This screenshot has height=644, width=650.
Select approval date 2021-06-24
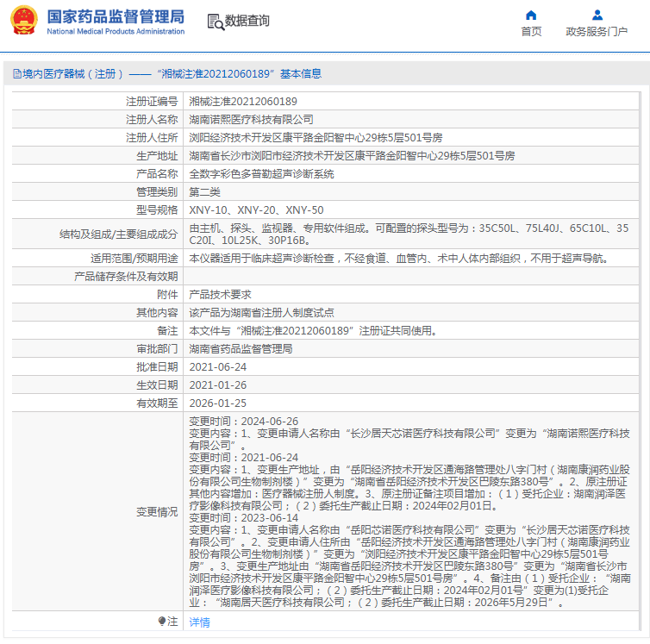click(x=217, y=367)
